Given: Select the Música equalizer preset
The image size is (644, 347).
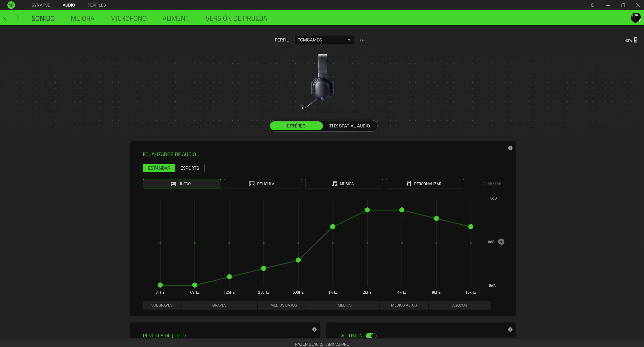Looking at the screenshot, I should 344,184.
